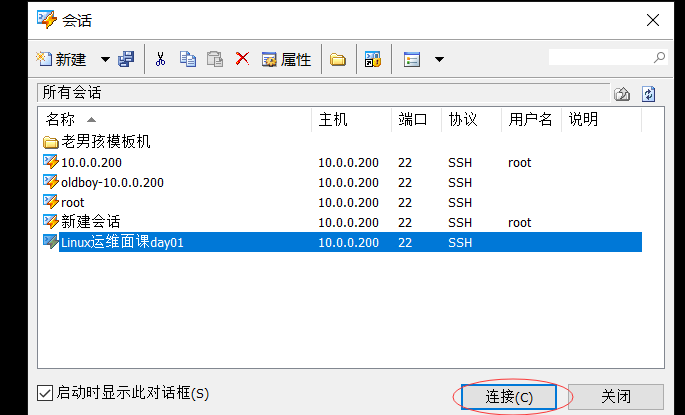The image size is (685, 415).
Task: Sort by 名称 column header
Action: [x=174, y=119]
